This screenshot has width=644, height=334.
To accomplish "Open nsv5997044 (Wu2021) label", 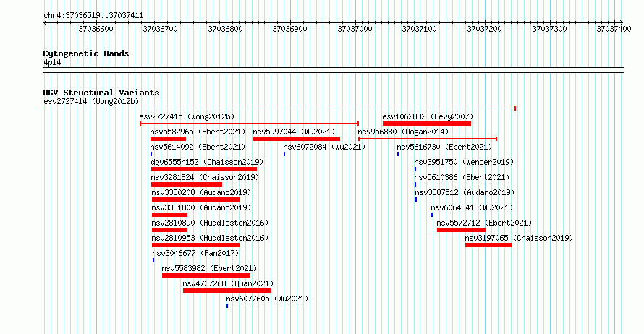I will click(294, 132).
